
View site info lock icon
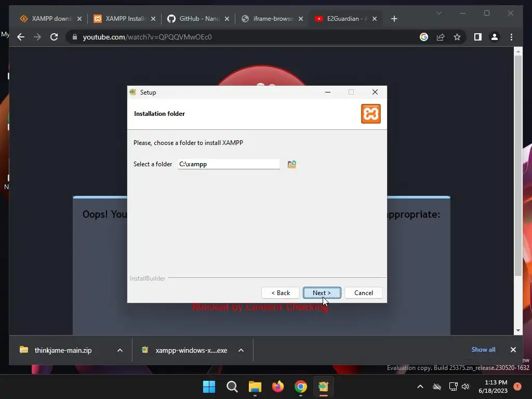(75, 37)
